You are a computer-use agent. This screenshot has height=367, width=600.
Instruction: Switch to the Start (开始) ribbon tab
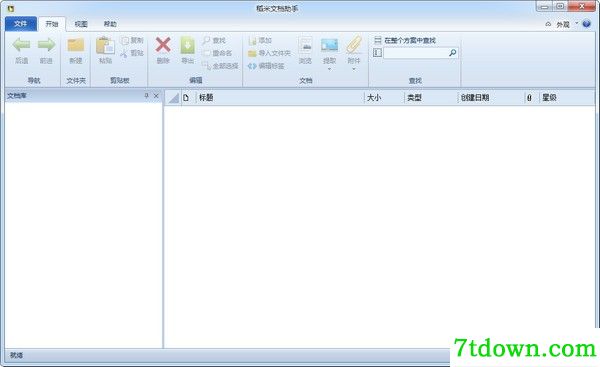[52, 24]
